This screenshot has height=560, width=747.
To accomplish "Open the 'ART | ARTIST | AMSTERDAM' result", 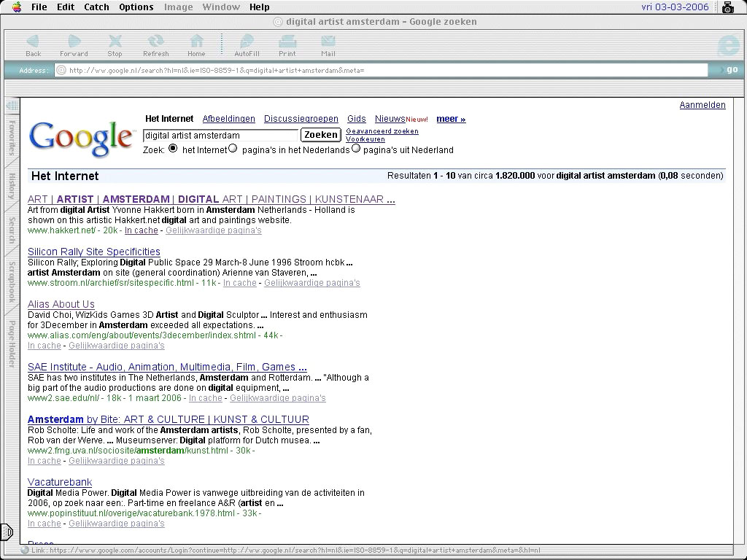I will click(211, 199).
